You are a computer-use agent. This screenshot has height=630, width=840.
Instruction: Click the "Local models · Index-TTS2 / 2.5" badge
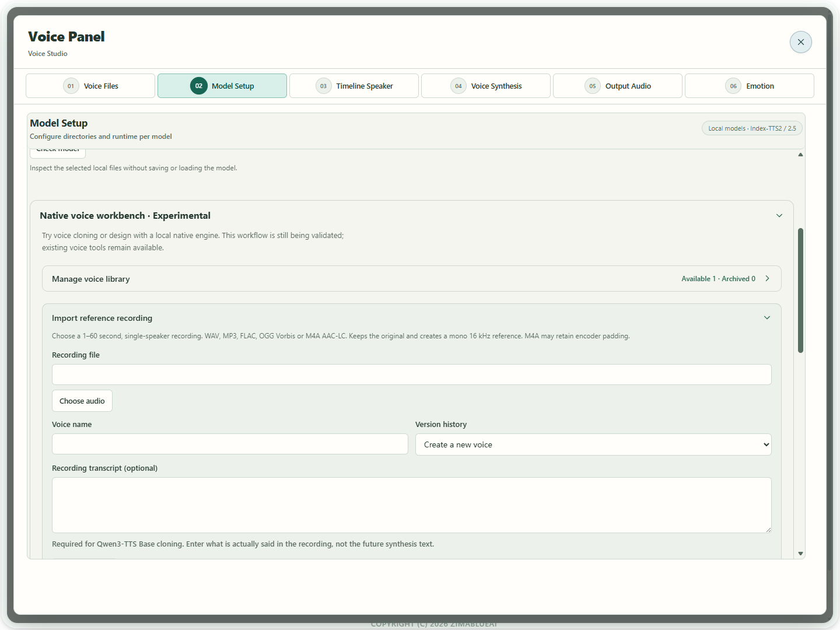tap(752, 128)
